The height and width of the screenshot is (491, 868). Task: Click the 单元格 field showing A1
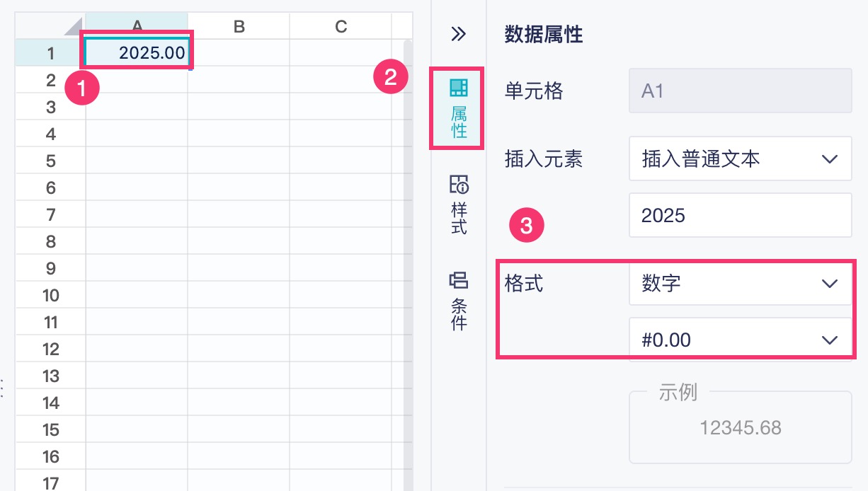point(740,91)
